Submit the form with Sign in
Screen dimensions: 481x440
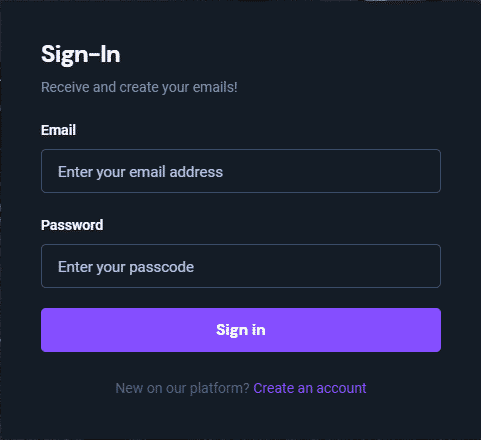pyautogui.click(x=241, y=330)
